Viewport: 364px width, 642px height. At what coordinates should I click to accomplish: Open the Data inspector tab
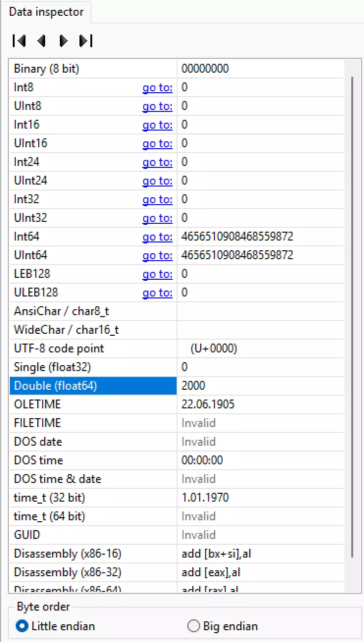point(46,12)
